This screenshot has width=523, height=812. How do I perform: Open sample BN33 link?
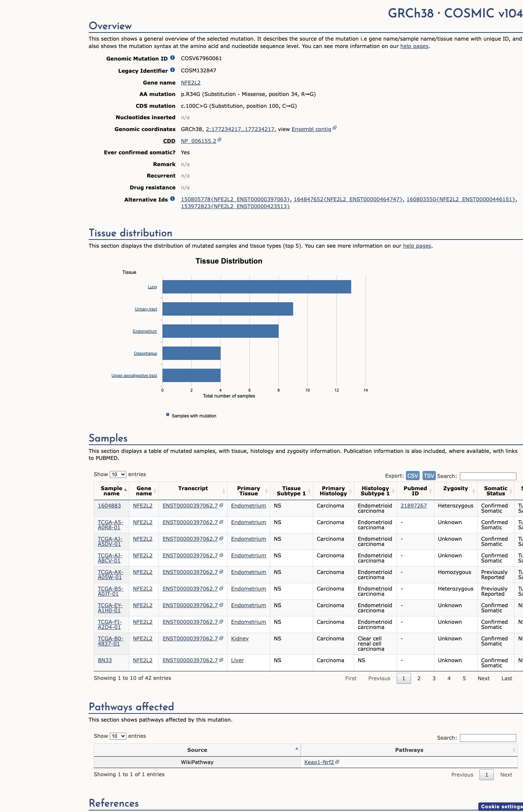[x=105, y=660]
